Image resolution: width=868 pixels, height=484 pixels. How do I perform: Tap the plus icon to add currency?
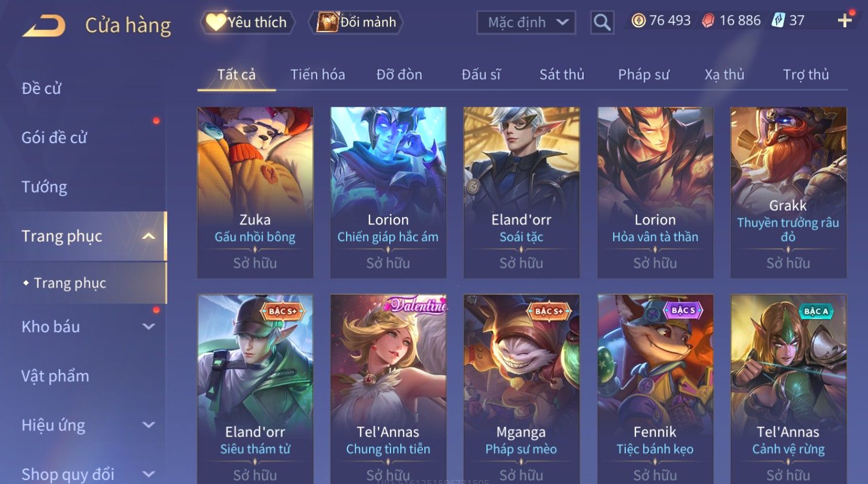[x=844, y=21]
